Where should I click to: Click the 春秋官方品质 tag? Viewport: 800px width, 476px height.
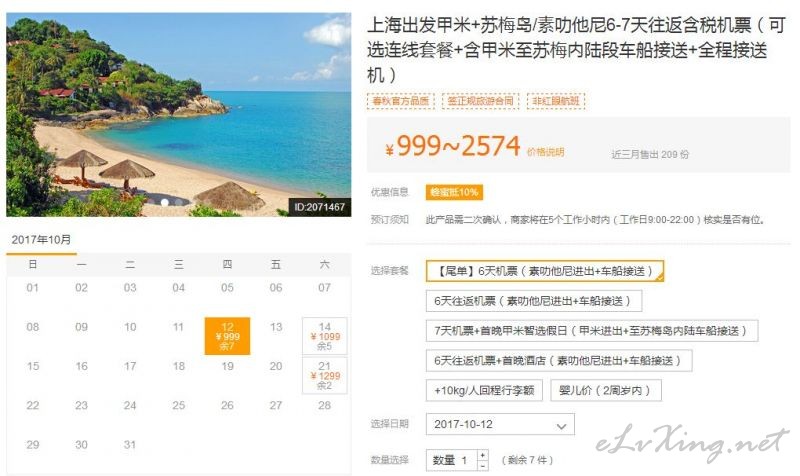coord(401,101)
